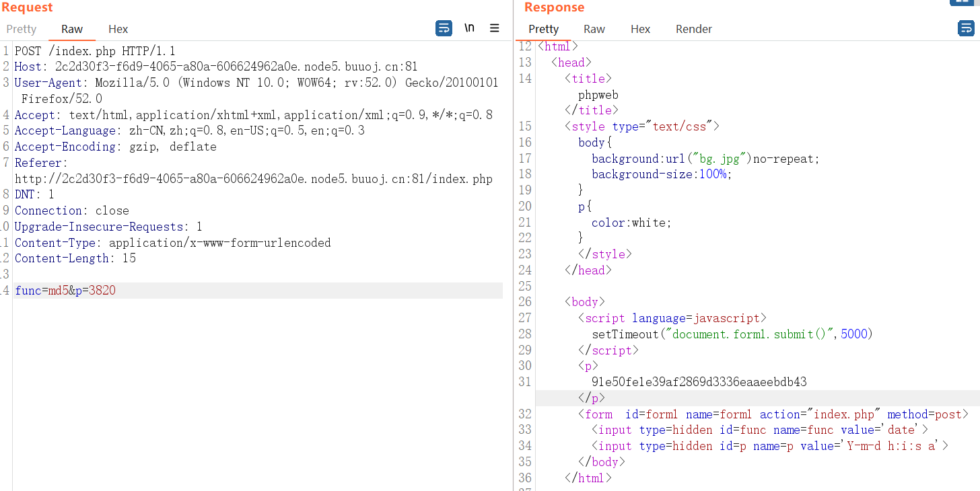This screenshot has height=491, width=980.
Task: Click the opening '<title>' tag in response
Action: [588, 79]
